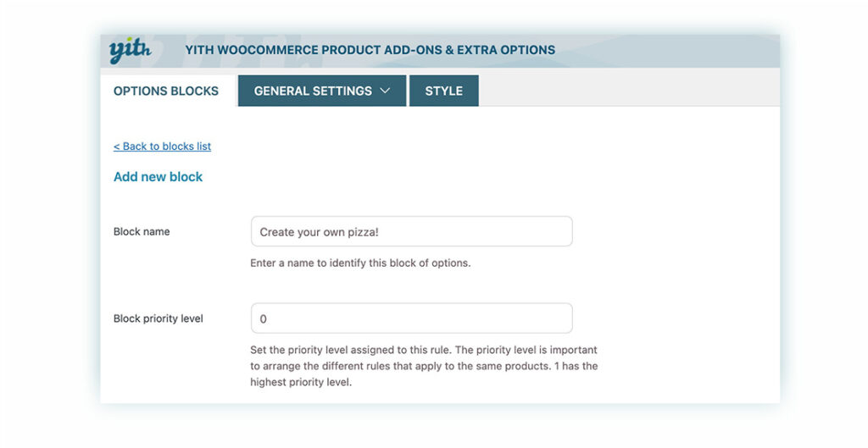This screenshot has height=448, width=868.
Task: Open the General Settings tab
Action: tap(313, 91)
